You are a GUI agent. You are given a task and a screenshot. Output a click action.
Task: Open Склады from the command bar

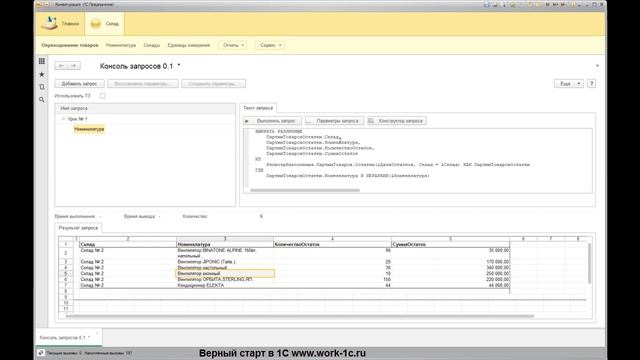151,45
